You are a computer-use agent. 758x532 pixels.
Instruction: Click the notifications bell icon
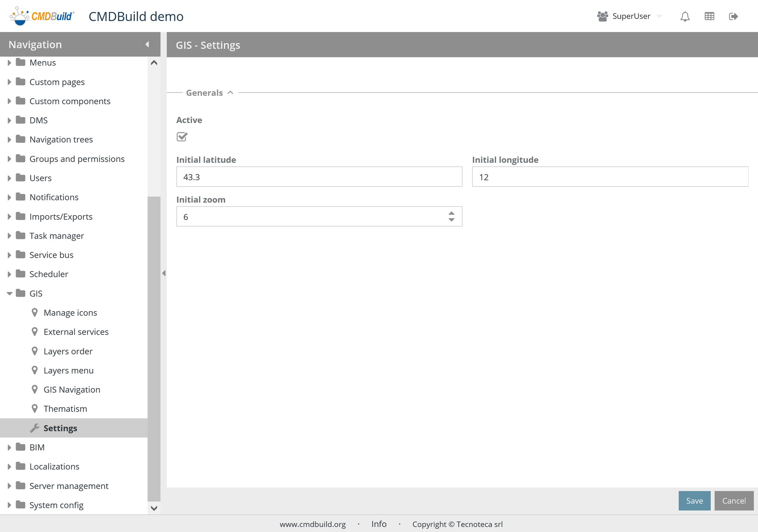(x=685, y=16)
